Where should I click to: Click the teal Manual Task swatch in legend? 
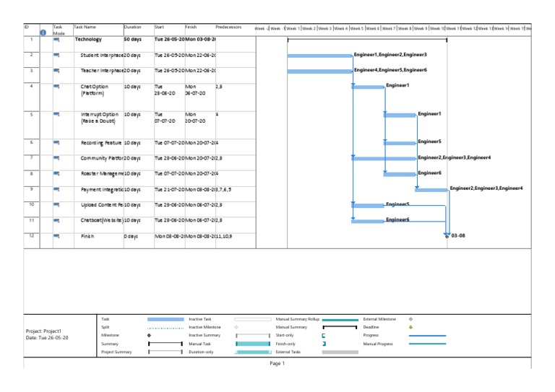(x=253, y=344)
